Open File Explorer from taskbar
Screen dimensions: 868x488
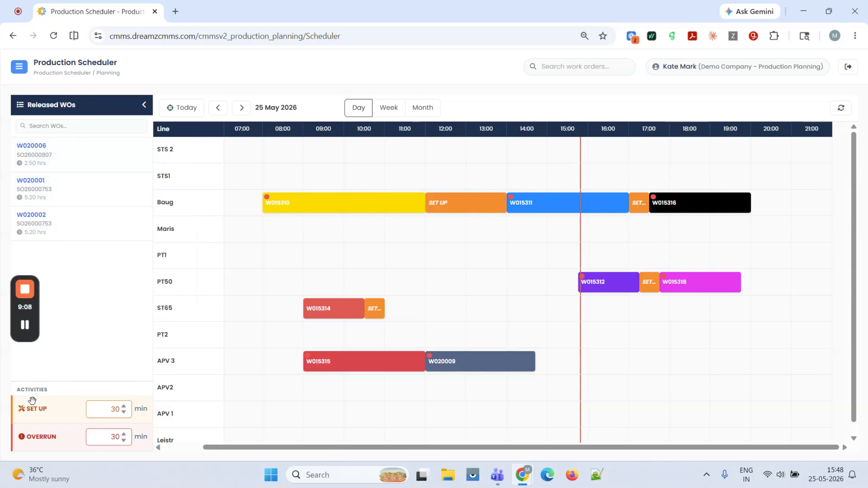click(x=448, y=475)
